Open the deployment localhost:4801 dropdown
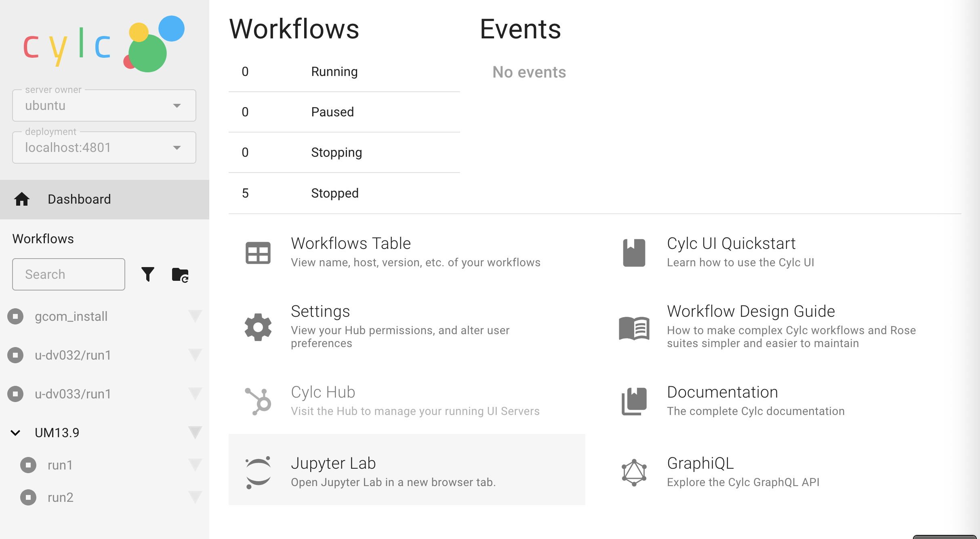Screen dimensions: 980x539 [177, 148]
